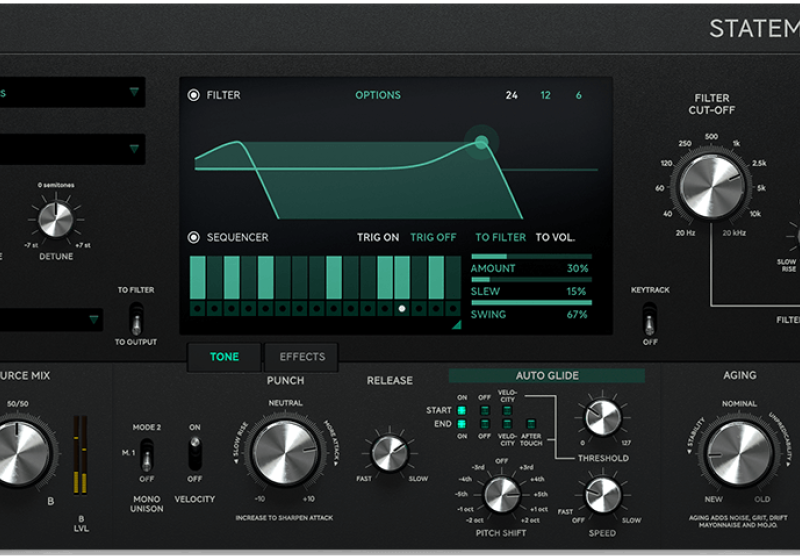Click the Pitch Shift knob

point(502,493)
